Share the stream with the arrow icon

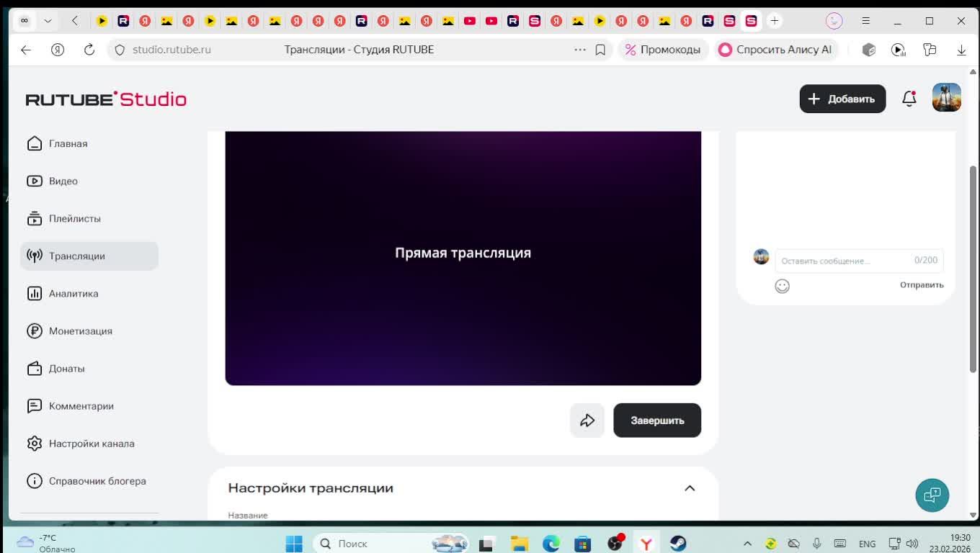(x=587, y=421)
